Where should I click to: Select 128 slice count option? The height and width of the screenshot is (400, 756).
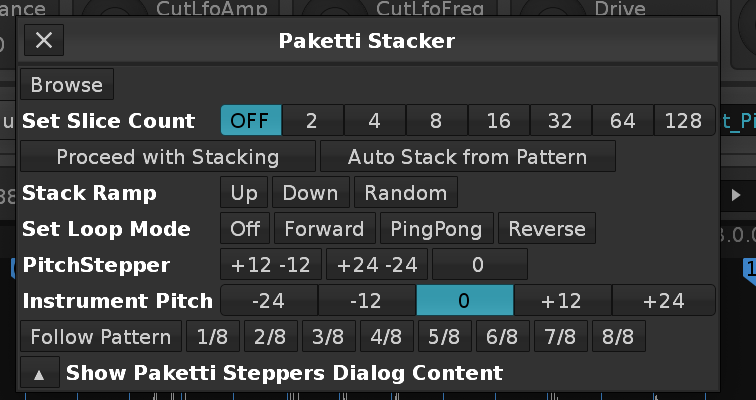pos(684,121)
